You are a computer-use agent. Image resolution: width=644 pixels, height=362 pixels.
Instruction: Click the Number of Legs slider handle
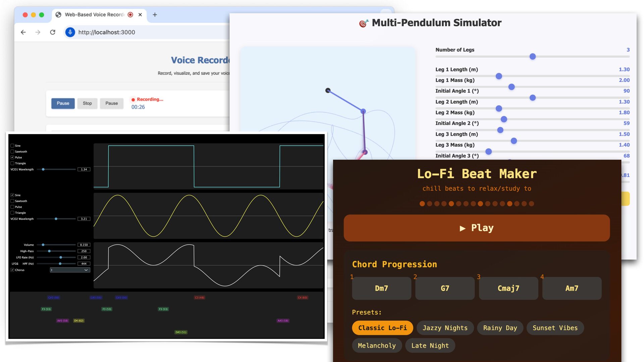pyautogui.click(x=533, y=57)
